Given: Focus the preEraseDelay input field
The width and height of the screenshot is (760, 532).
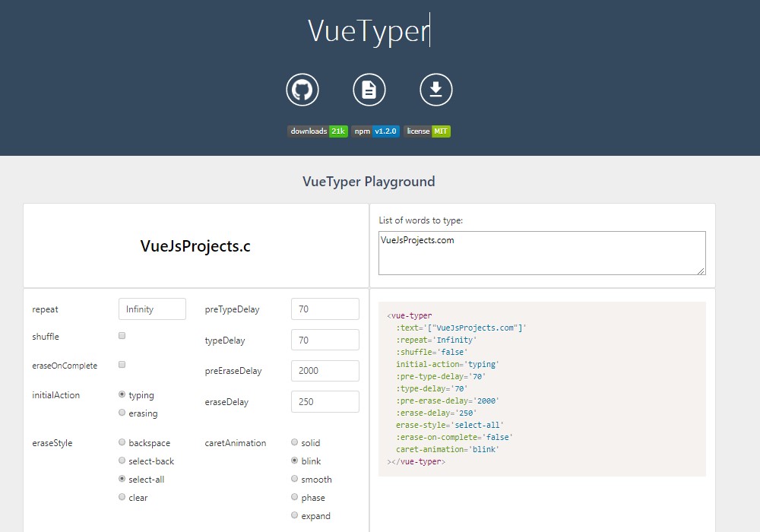Looking at the screenshot, I should click(x=325, y=371).
